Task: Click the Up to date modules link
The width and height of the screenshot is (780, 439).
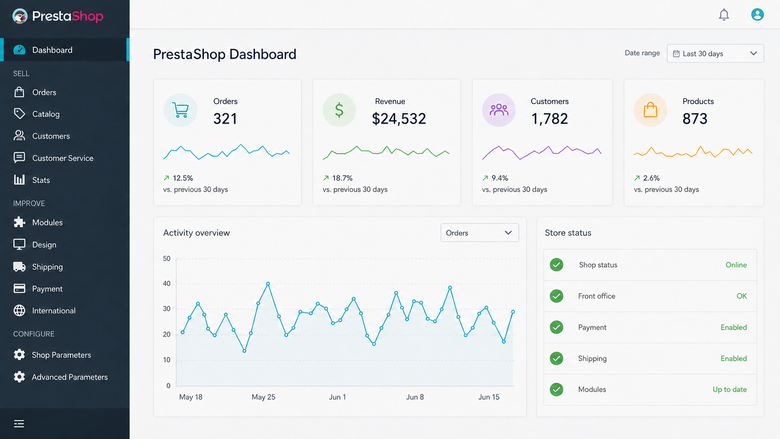Action: [729, 389]
